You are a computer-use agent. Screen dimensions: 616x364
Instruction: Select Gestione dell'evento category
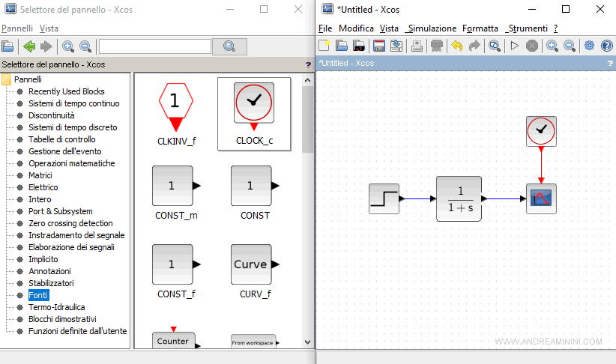coord(64,151)
